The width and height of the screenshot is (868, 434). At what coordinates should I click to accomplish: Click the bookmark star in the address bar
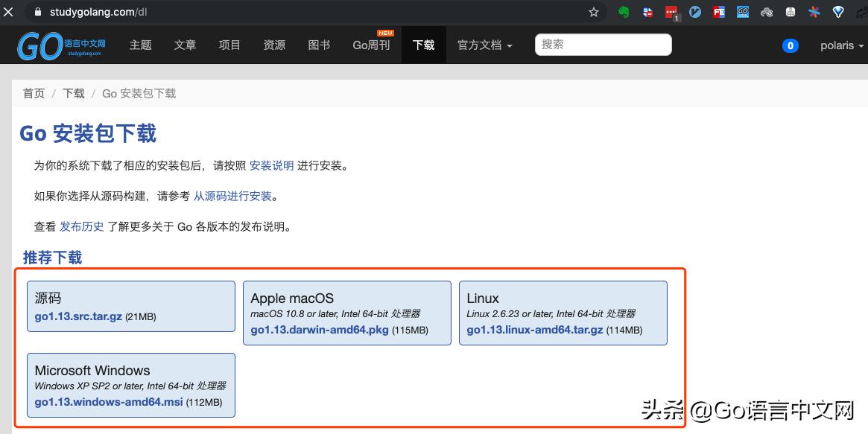[593, 12]
